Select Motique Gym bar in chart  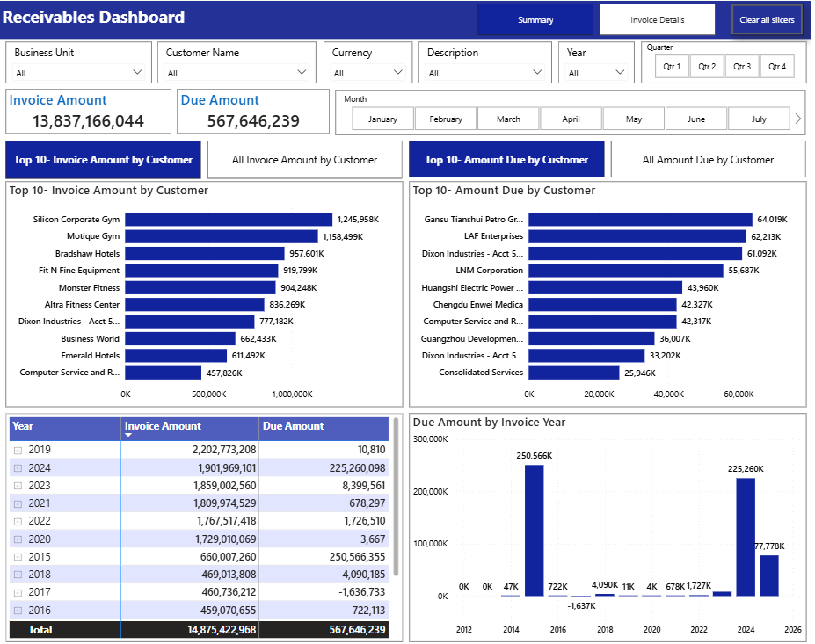pyautogui.click(x=221, y=236)
